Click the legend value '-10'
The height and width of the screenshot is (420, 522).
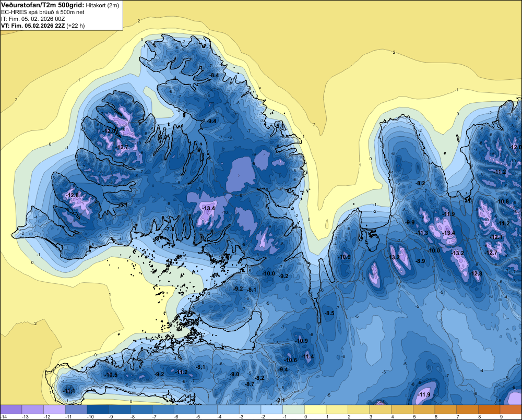click(90, 417)
